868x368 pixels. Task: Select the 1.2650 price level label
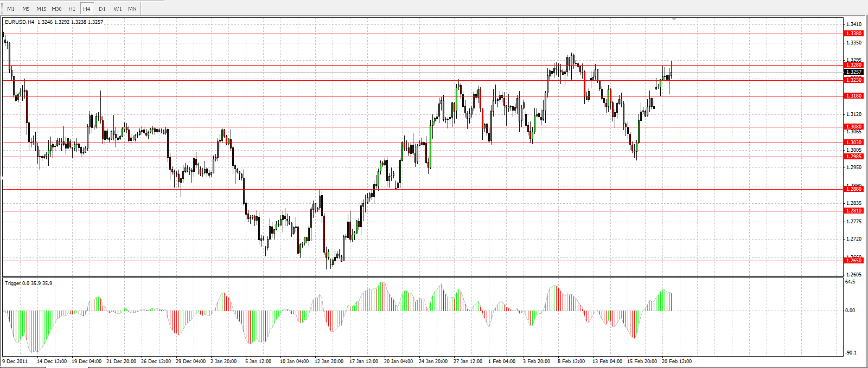(x=853, y=261)
